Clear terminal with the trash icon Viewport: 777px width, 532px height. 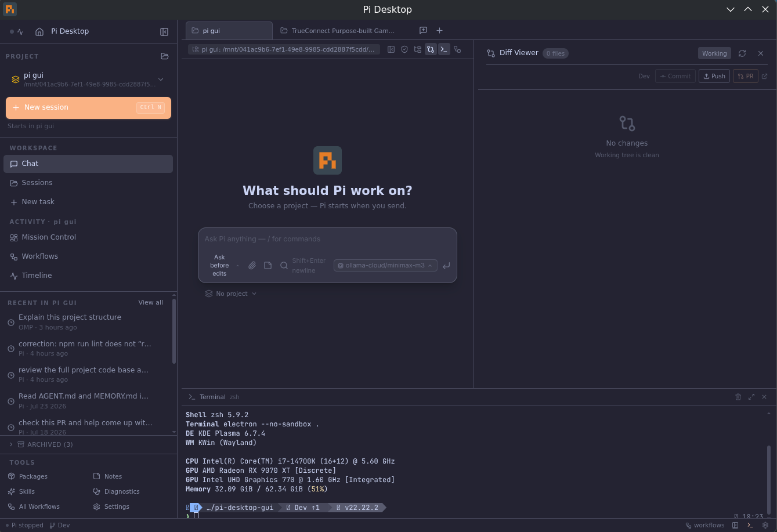(738, 397)
